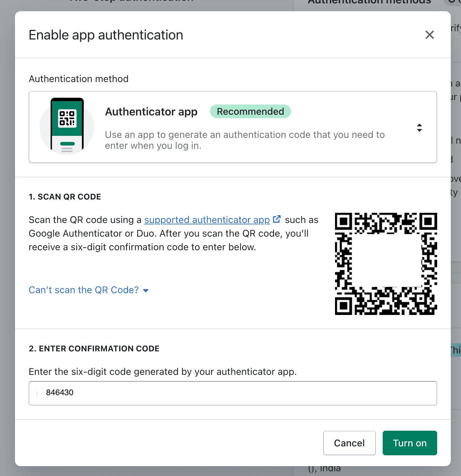Open the authentication method selector arrows
Image resolution: width=461 pixels, height=476 pixels.
[419, 128]
